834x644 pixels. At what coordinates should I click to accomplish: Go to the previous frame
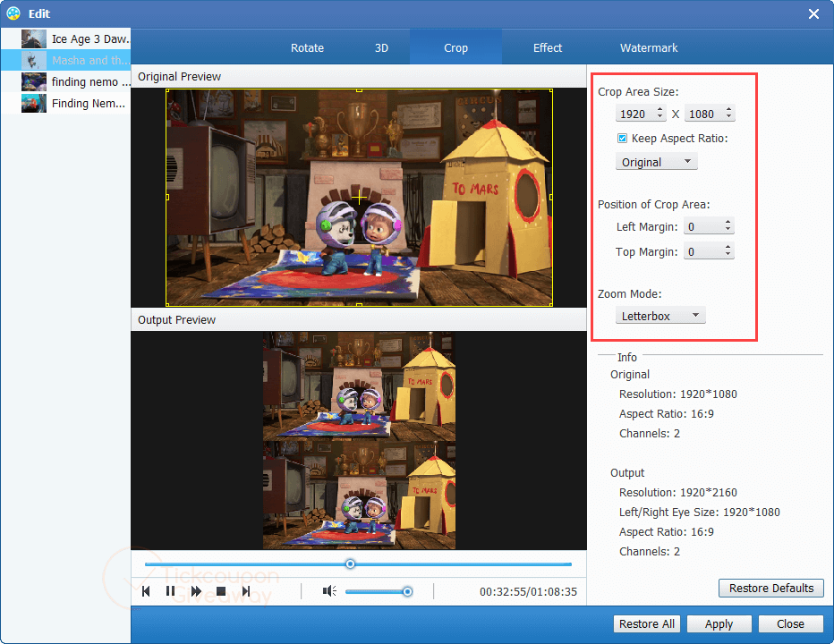pos(146,591)
